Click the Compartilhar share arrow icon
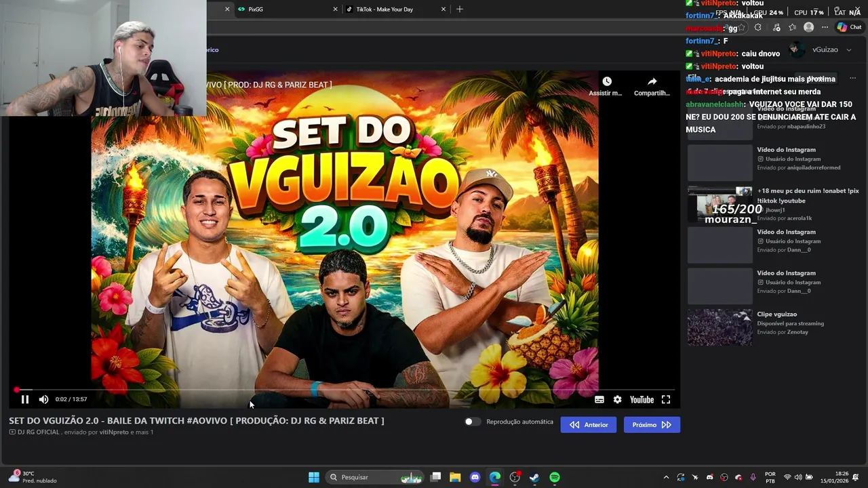Image resolution: width=868 pixels, height=488 pixels. pos(652,81)
